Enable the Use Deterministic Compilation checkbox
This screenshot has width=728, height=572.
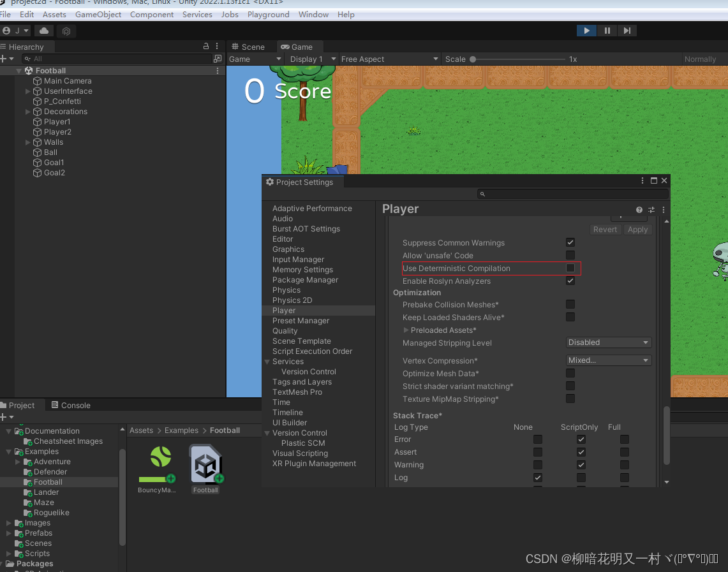(570, 268)
